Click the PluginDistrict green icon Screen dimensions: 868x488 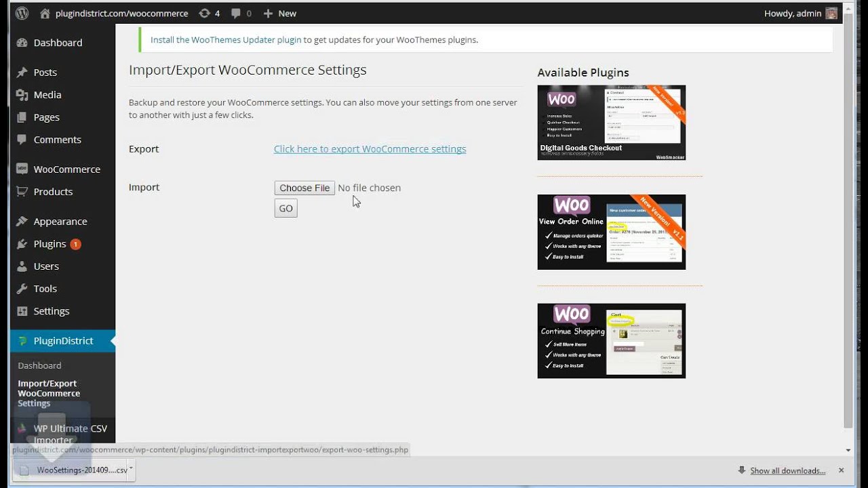pyautogui.click(x=22, y=341)
